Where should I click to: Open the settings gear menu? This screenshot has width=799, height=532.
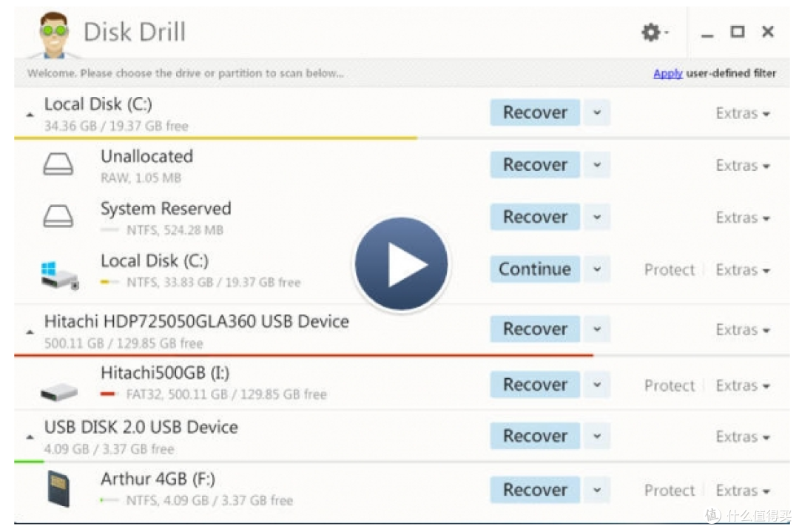point(654,32)
